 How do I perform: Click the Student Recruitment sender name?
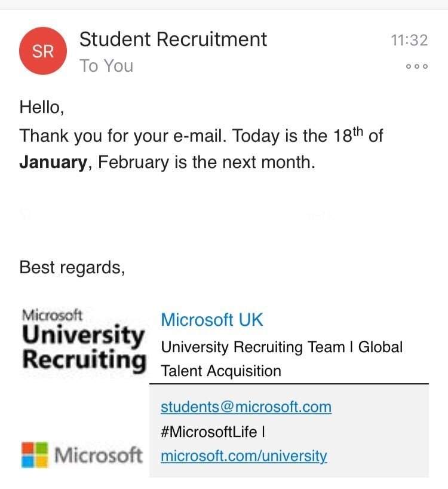coord(173,39)
